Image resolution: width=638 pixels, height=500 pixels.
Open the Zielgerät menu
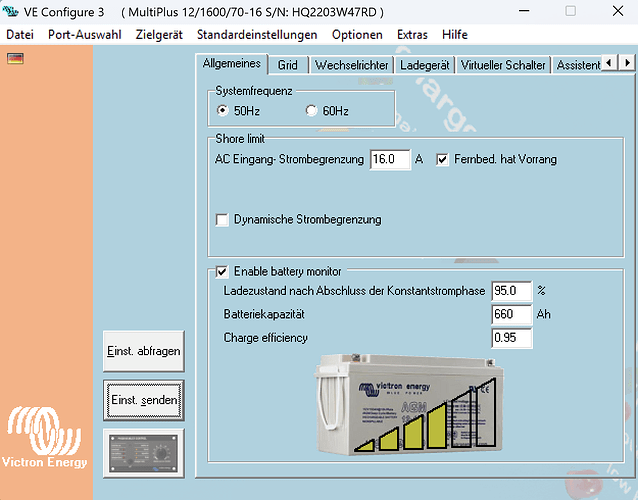[x=159, y=35]
